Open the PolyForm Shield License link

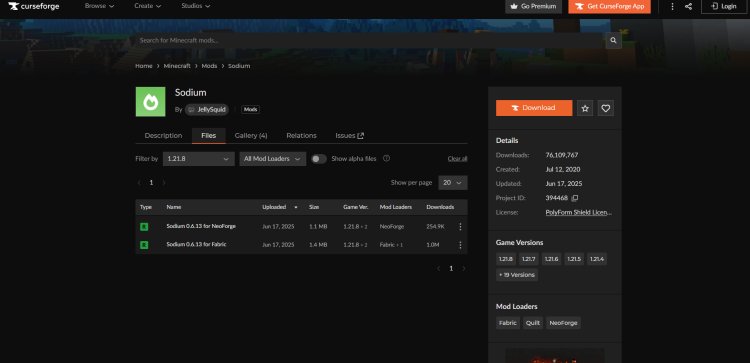point(578,212)
